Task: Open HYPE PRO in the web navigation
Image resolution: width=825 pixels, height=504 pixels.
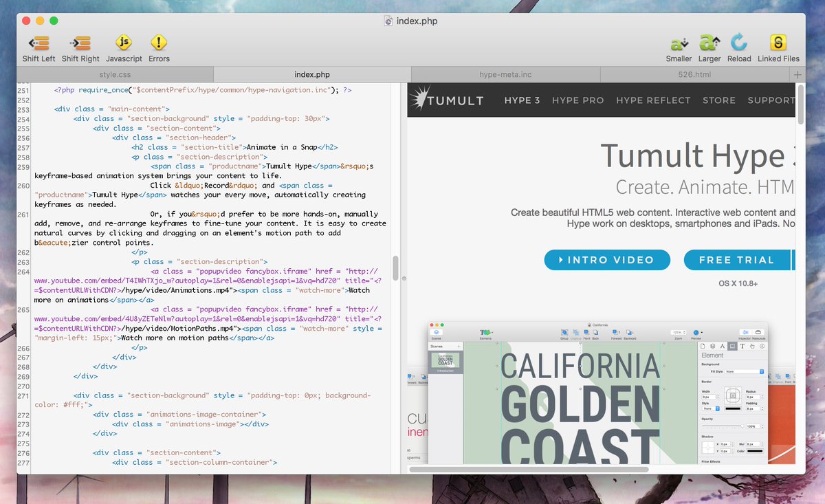Action: click(578, 100)
